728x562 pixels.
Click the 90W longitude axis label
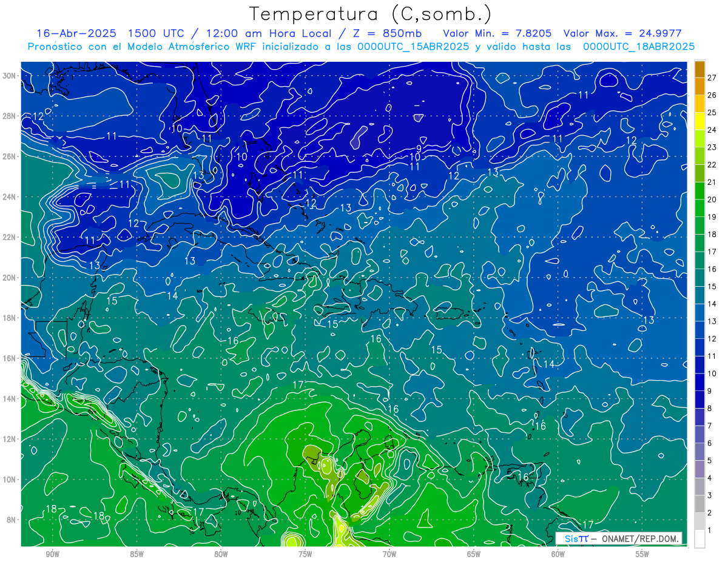(52, 555)
